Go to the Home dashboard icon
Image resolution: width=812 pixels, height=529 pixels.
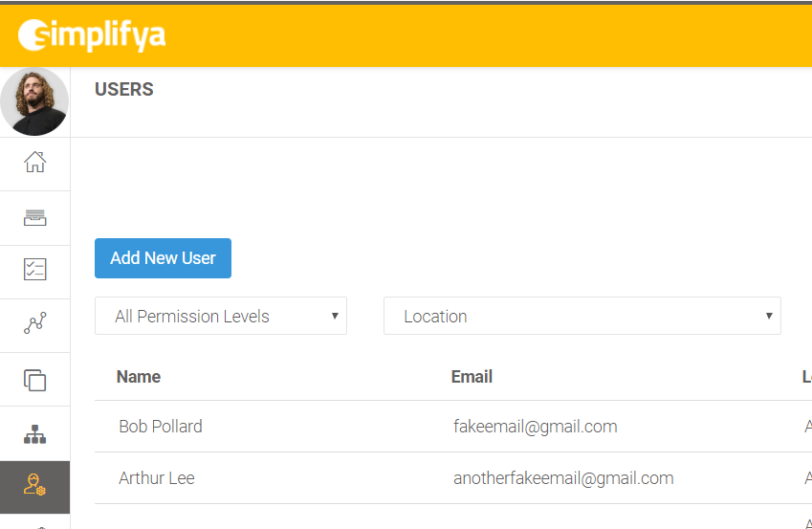(x=34, y=163)
